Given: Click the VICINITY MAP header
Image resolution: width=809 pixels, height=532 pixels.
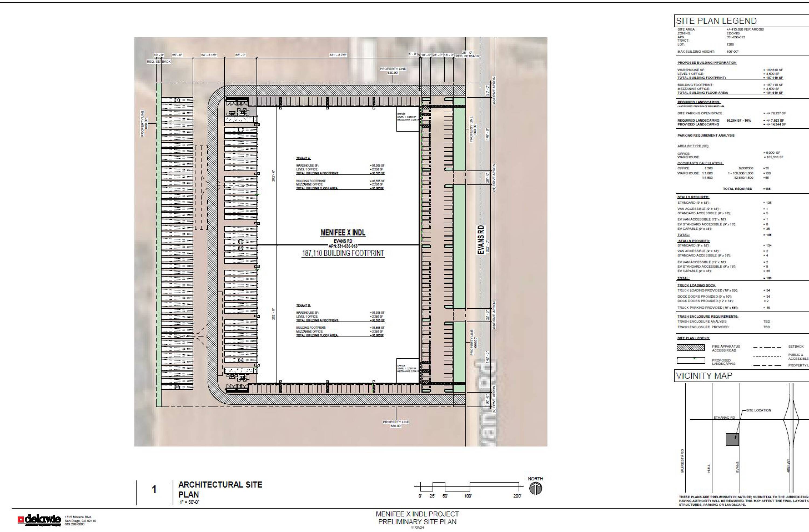Looking at the screenshot, I should pos(704,376).
